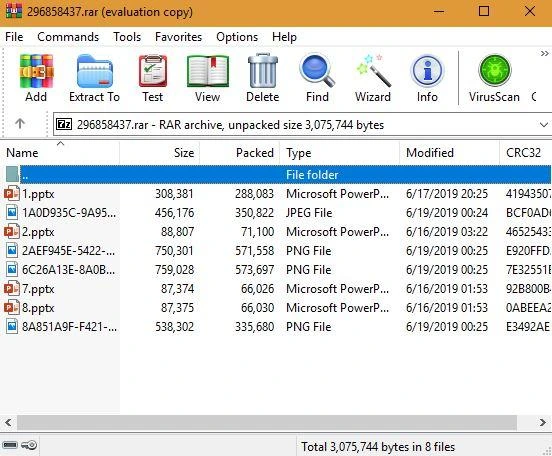Click the horizontal scrollbar left arrow
Image resolution: width=552 pixels, height=456 pixels.
tap(8, 422)
